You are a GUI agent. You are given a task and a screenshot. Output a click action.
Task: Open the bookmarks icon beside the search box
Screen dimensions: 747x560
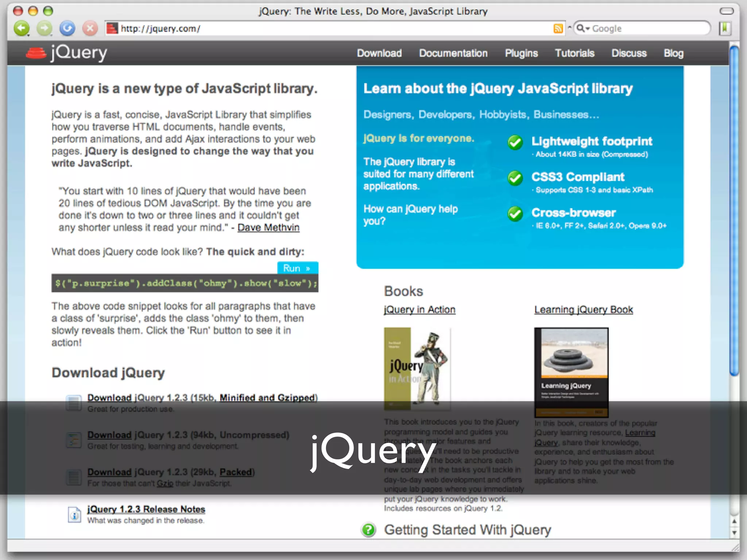[725, 28]
